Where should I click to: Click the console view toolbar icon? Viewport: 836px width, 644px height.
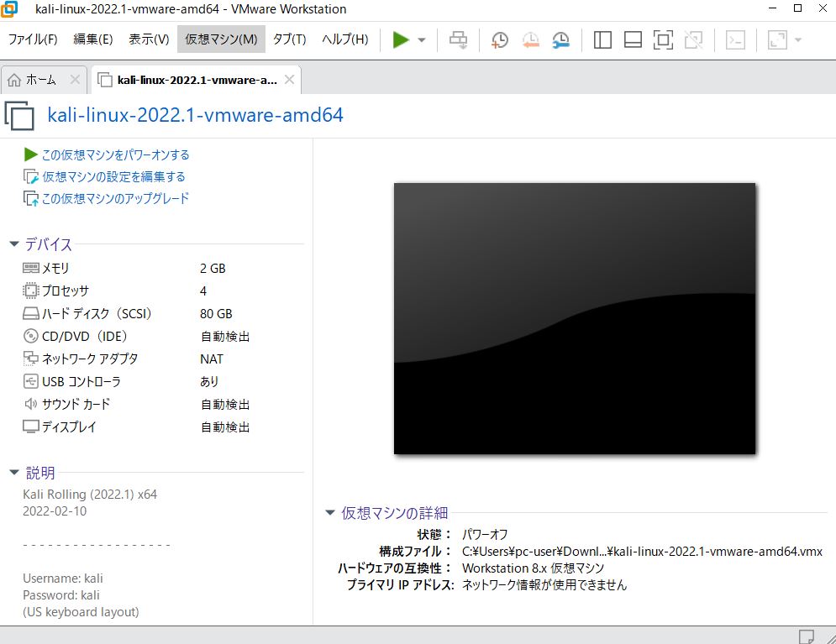[x=736, y=40]
